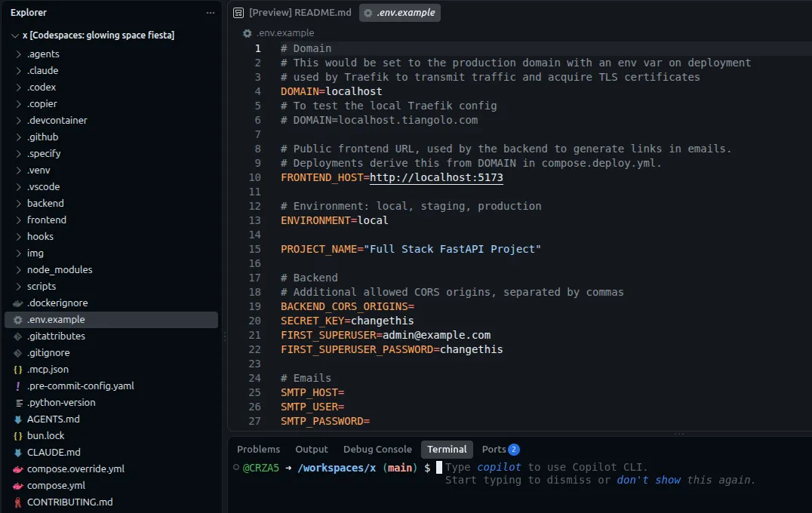
Task: Click line number 15 in the gutter
Action: click(x=255, y=249)
